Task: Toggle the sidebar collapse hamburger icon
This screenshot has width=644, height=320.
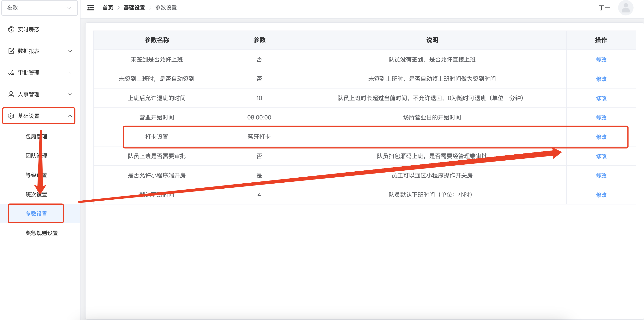Action: coord(91,8)
